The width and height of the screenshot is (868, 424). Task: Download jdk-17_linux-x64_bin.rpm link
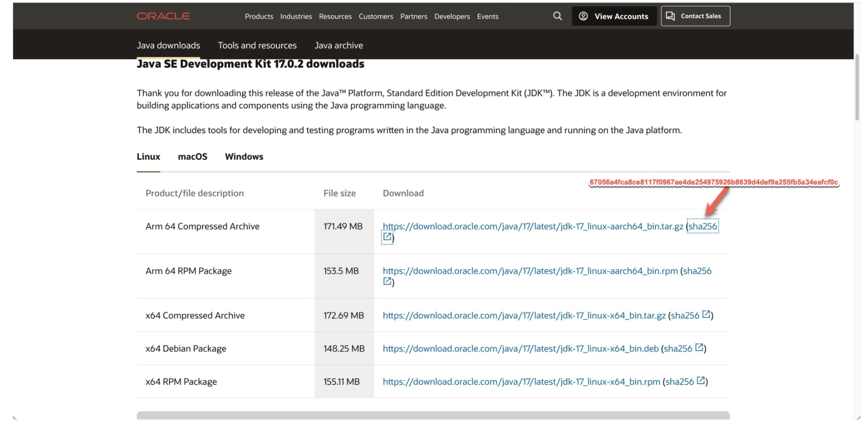(521, 382)
